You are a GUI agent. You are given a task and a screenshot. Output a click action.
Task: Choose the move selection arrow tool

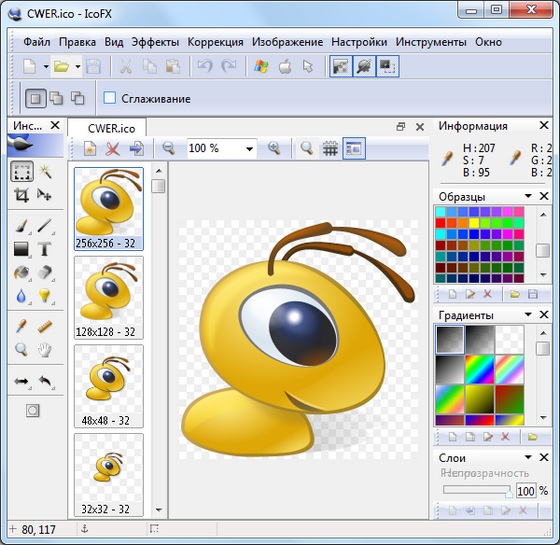(x=44, y=195)
